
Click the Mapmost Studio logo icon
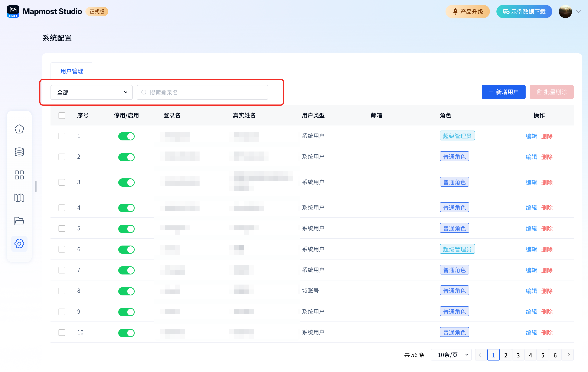13,11
